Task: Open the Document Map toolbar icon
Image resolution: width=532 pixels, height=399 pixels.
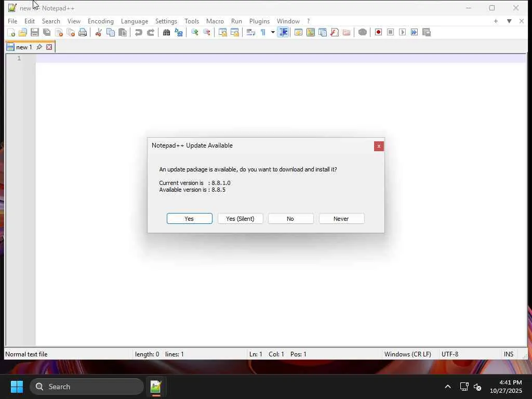Action: 311,32
